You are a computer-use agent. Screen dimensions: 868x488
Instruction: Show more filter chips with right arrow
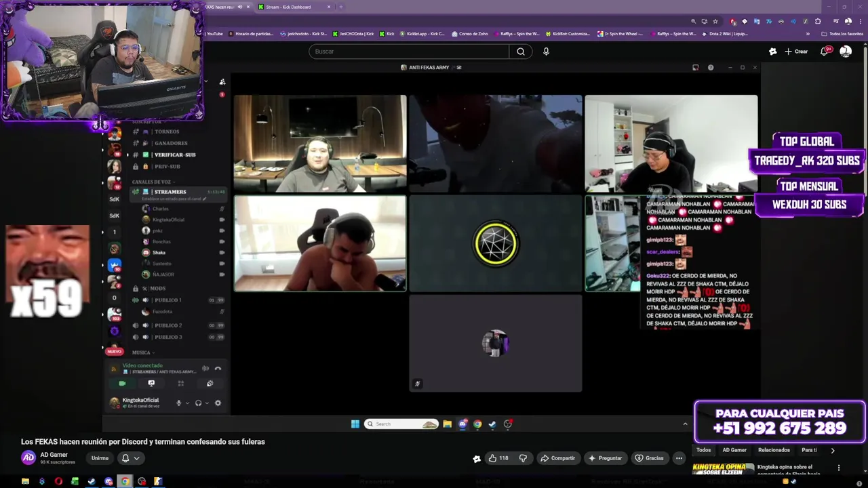tap(833, 450)
